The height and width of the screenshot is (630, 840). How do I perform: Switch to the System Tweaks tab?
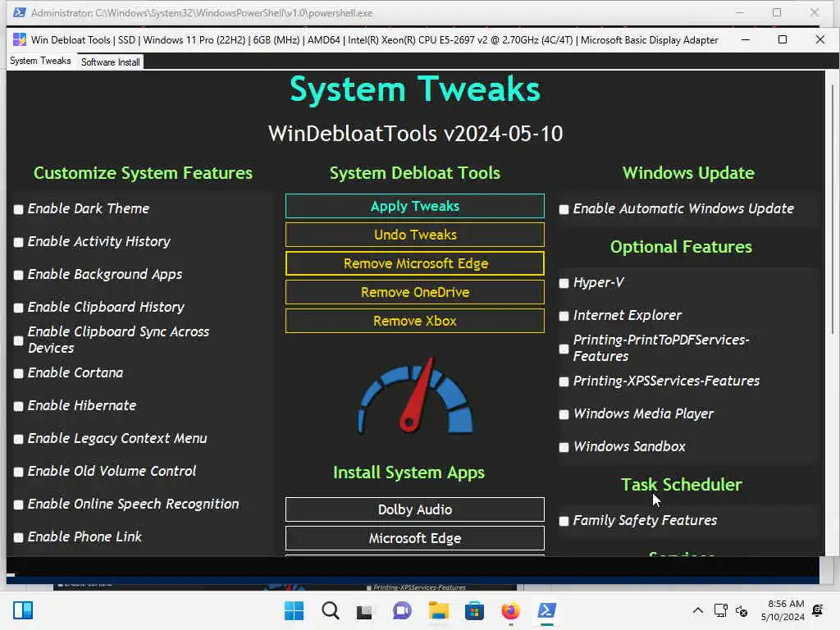40,61
